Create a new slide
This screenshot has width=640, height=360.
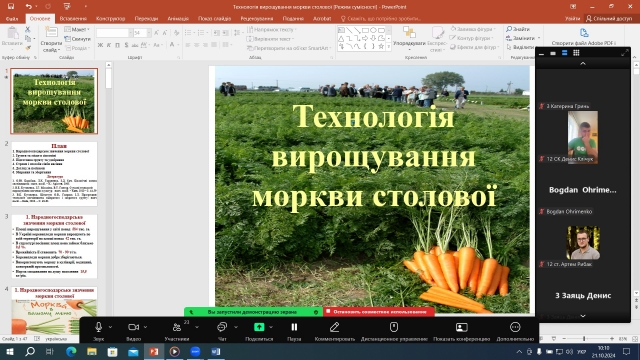coord(51,39)
